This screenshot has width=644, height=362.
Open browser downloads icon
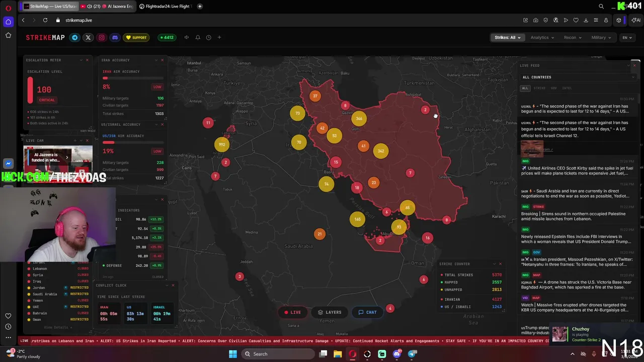click(x=586, y=20)
